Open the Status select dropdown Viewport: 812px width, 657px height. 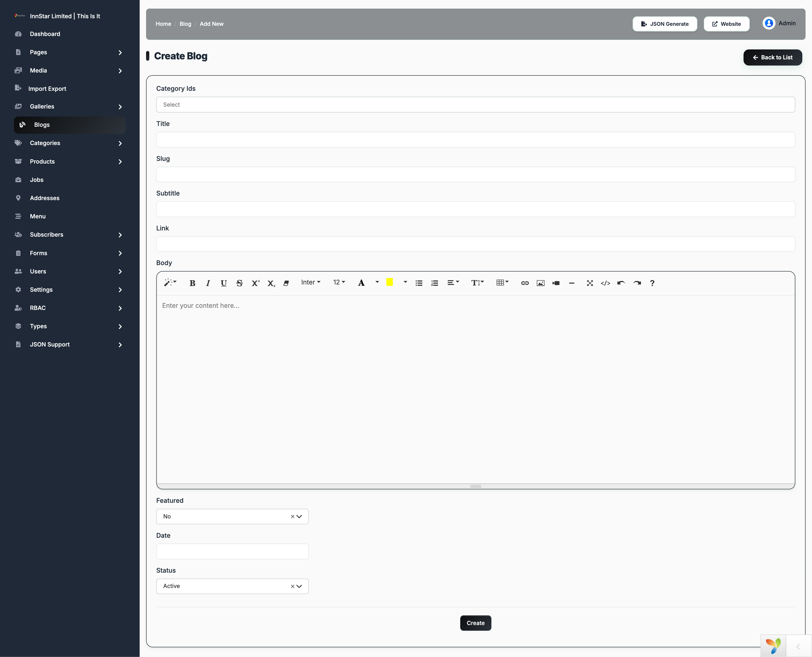pyautogui.click(x=232, y=586)
